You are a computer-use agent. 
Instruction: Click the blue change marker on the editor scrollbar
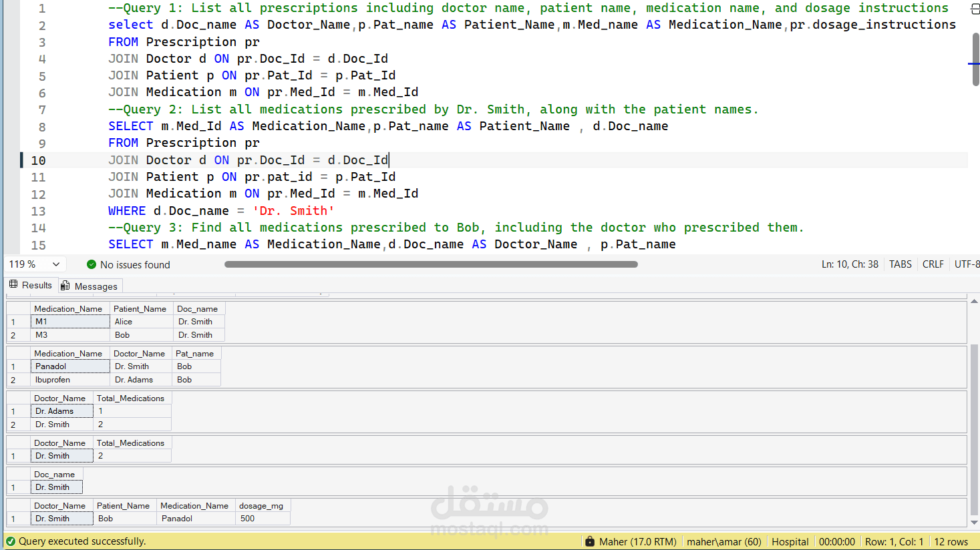(975, 63)
